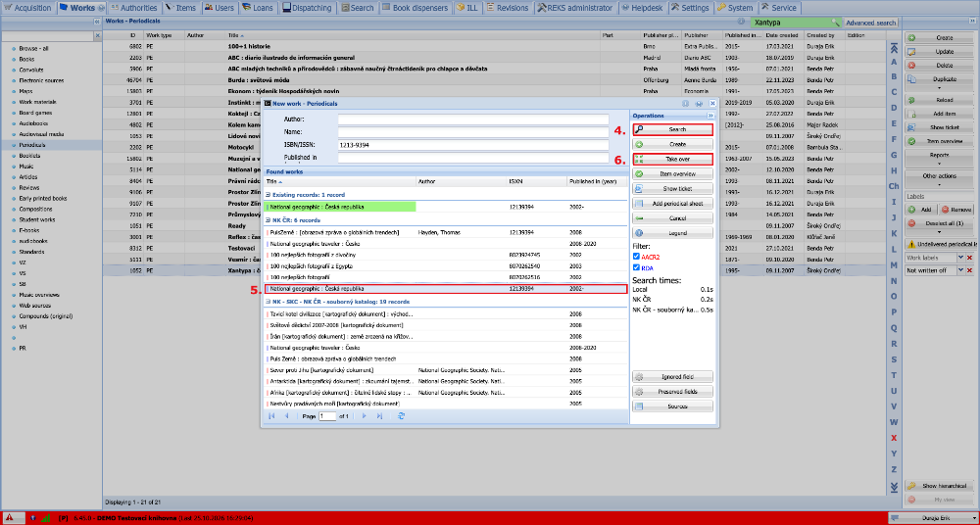Collapse the NK - SKC souborný katalog group
This screenshot has height=525, width=980.
269,302
